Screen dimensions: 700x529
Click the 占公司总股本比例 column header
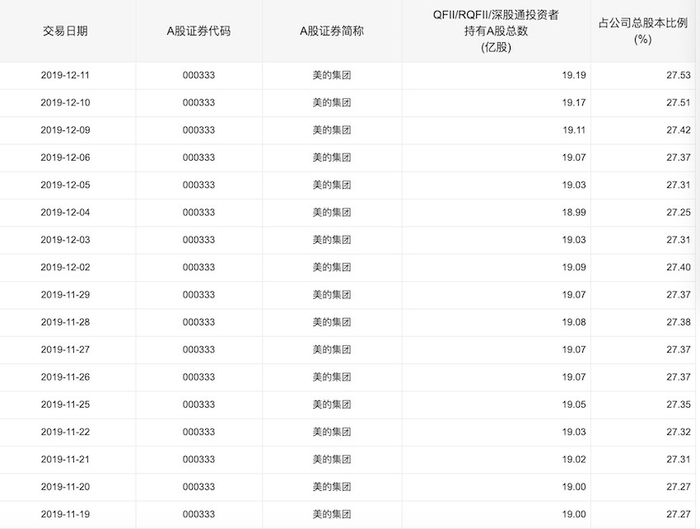(x=643, y=31)
